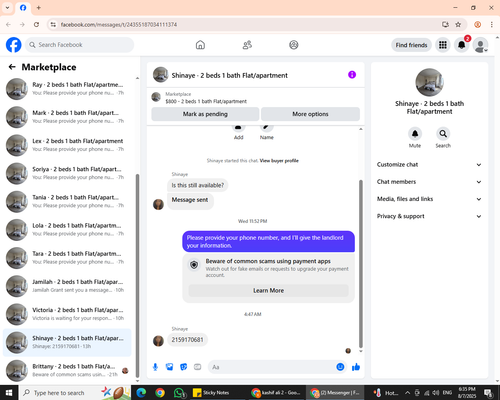Open emoji picker in message box
This screenshot has height=400, width=500.
tap(340, 367)
